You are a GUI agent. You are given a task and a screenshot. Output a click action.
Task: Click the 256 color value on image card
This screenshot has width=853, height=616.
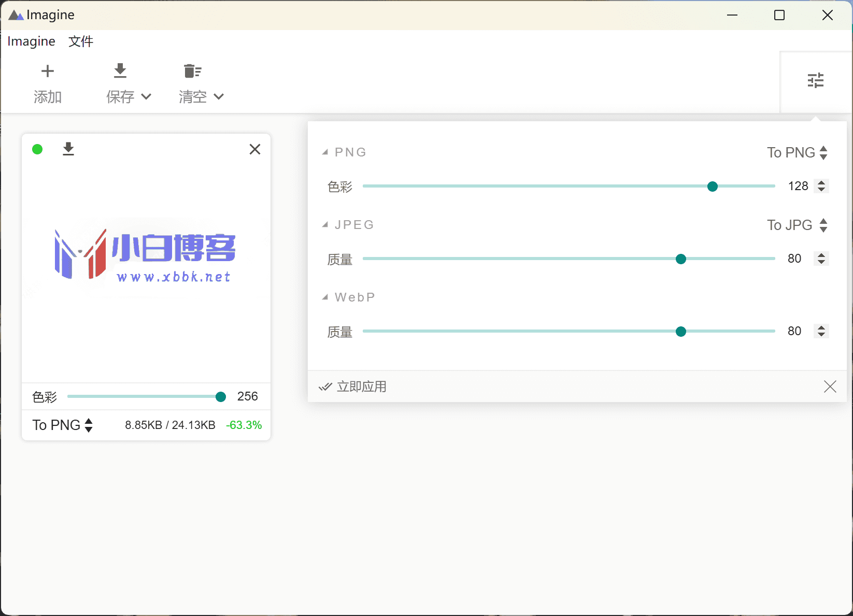click(x=248, y=396)
